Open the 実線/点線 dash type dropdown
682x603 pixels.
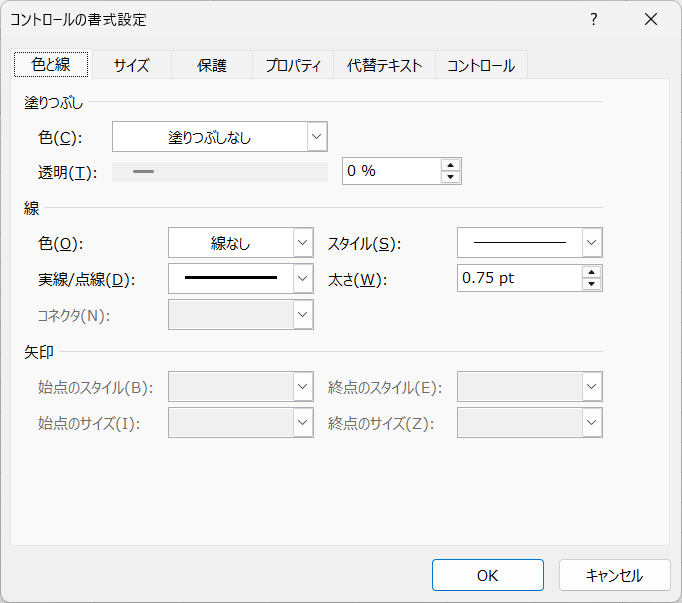pyautogui.click(x=241, y=278)
